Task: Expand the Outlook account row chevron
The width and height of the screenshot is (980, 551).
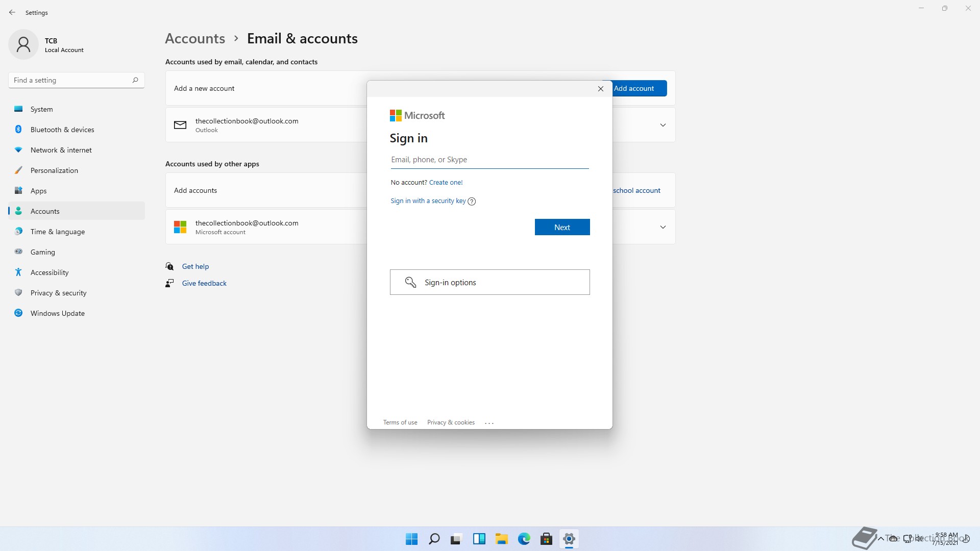Action: pos(663,125)
